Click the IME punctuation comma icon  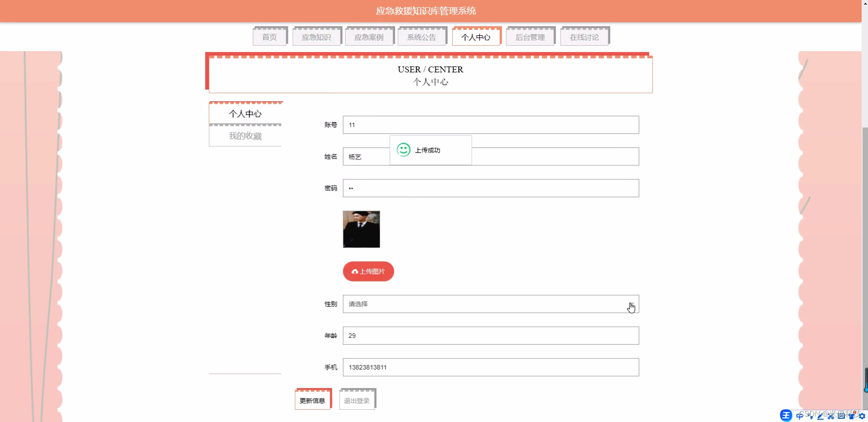810,416
